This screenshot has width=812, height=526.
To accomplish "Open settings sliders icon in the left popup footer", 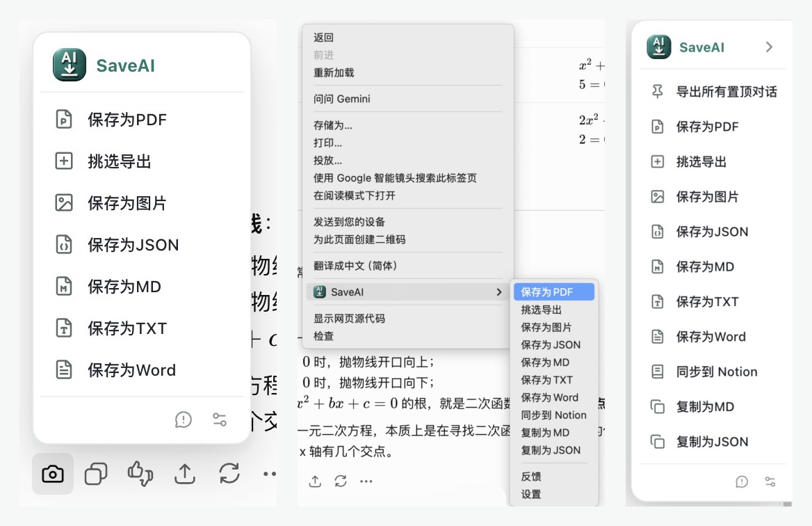I will pos(220,420).
